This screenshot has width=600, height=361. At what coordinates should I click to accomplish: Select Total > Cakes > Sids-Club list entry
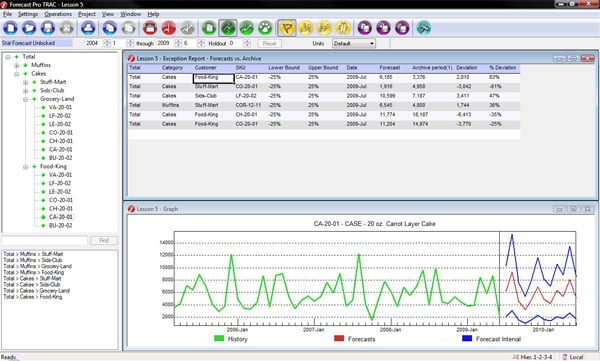coord(32,284)
